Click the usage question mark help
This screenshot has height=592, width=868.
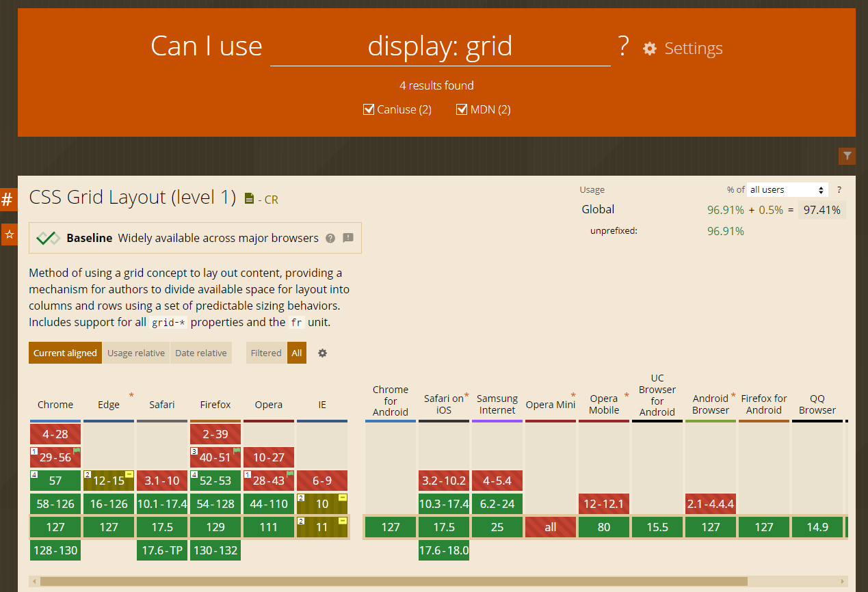(x=839, y=190)
